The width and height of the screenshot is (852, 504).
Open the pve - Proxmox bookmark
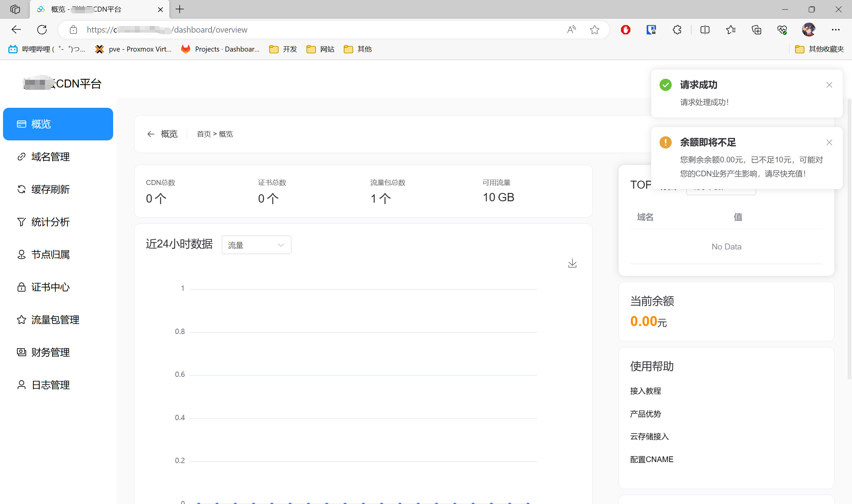coord(133,49)
